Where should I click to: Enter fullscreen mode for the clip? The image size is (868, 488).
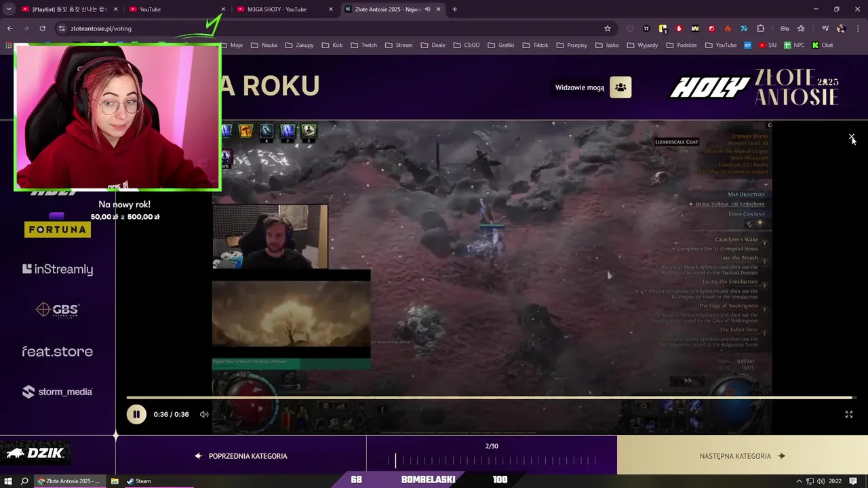click(x=848, y=414)
